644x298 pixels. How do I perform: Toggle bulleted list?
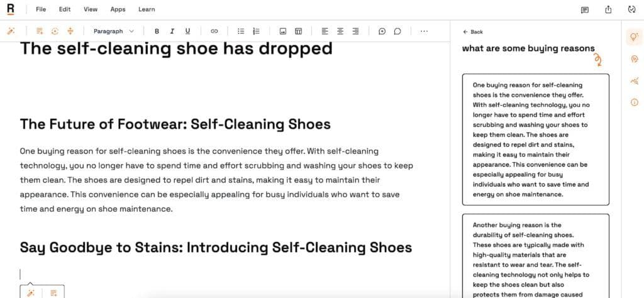[x=241, y=31]
